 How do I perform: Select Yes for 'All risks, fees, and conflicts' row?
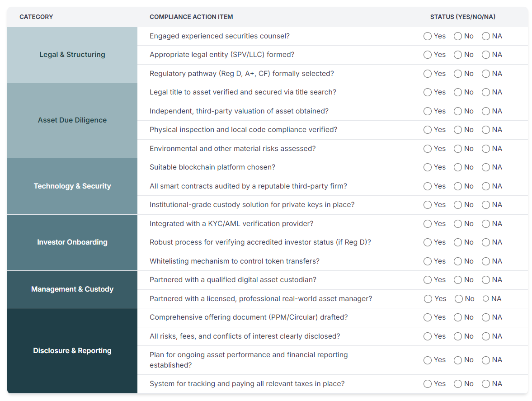(x=428, y=336)
